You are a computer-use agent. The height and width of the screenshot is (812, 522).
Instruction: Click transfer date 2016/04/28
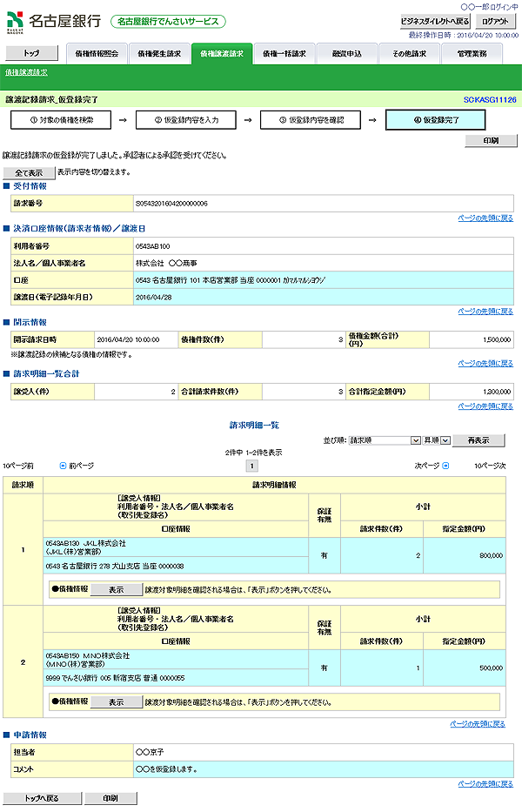(153, 298)
